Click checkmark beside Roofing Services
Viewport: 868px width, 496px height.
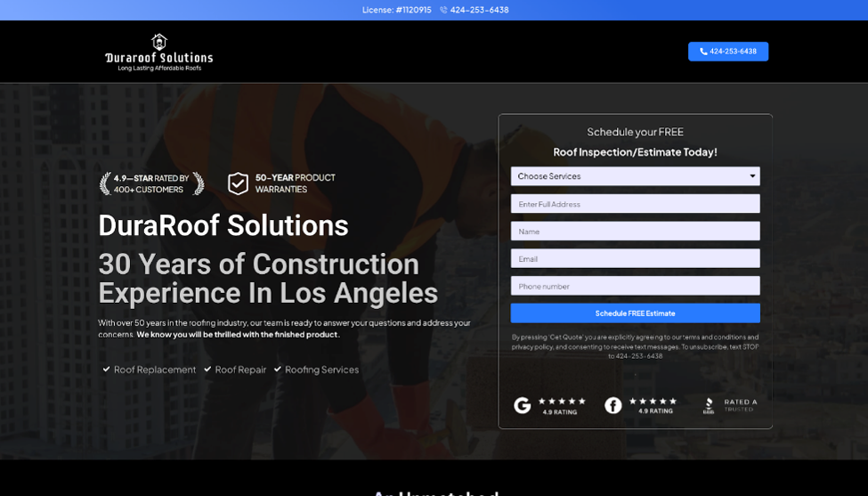click(x=278, y=370)
